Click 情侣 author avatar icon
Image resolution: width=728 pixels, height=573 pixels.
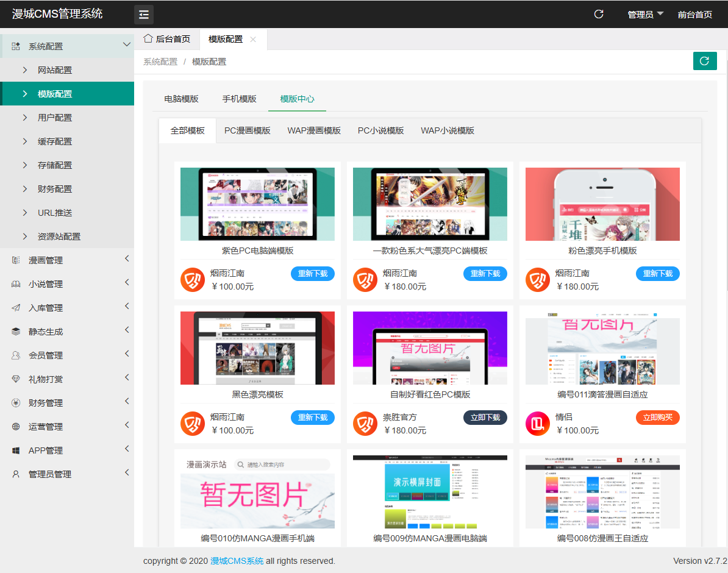[x=537, y=424]
